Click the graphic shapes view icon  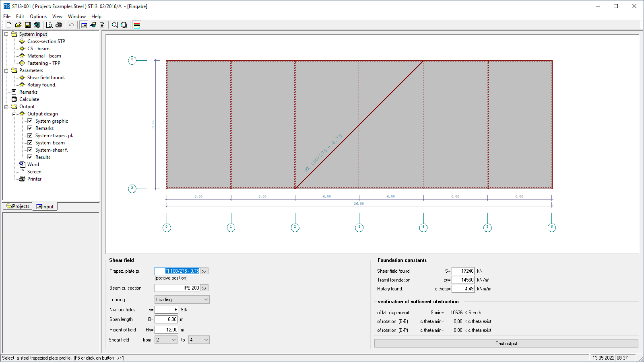(93, 25)
